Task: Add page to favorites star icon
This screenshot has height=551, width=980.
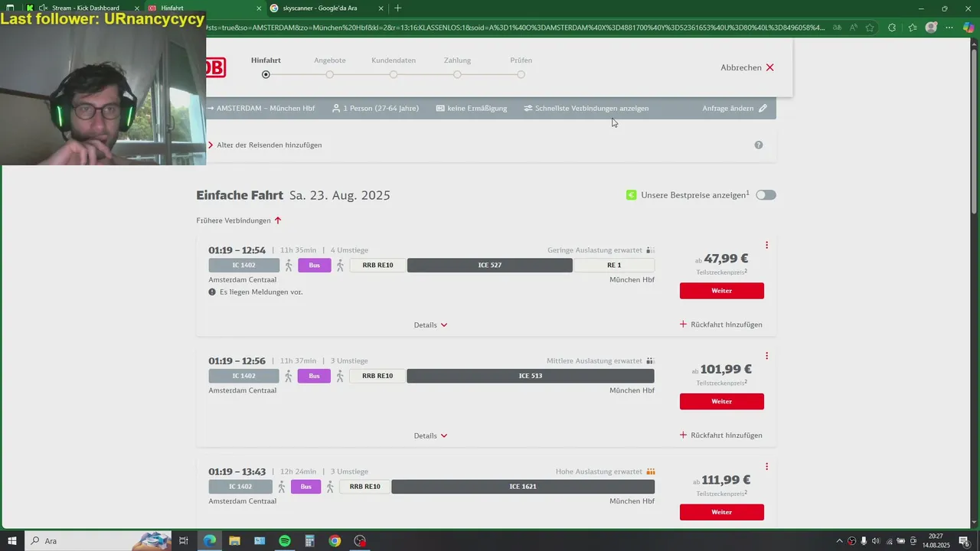Action: click(x=870, y=28)
